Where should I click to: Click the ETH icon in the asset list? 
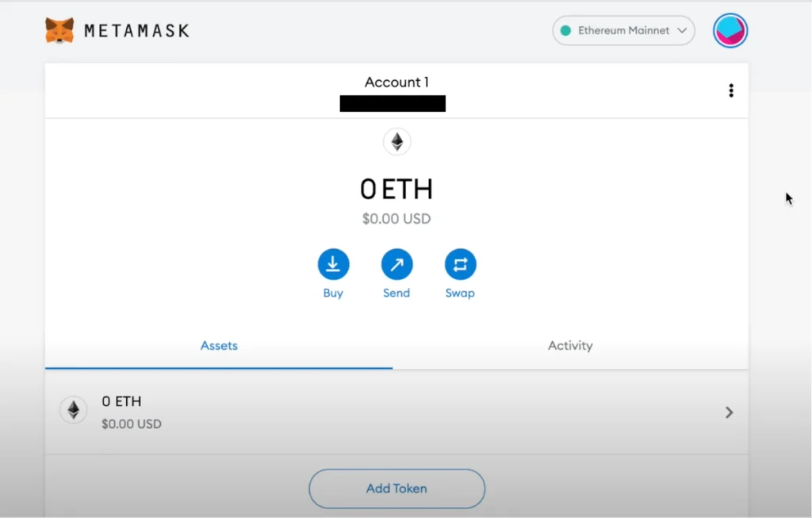coord(73,410)
